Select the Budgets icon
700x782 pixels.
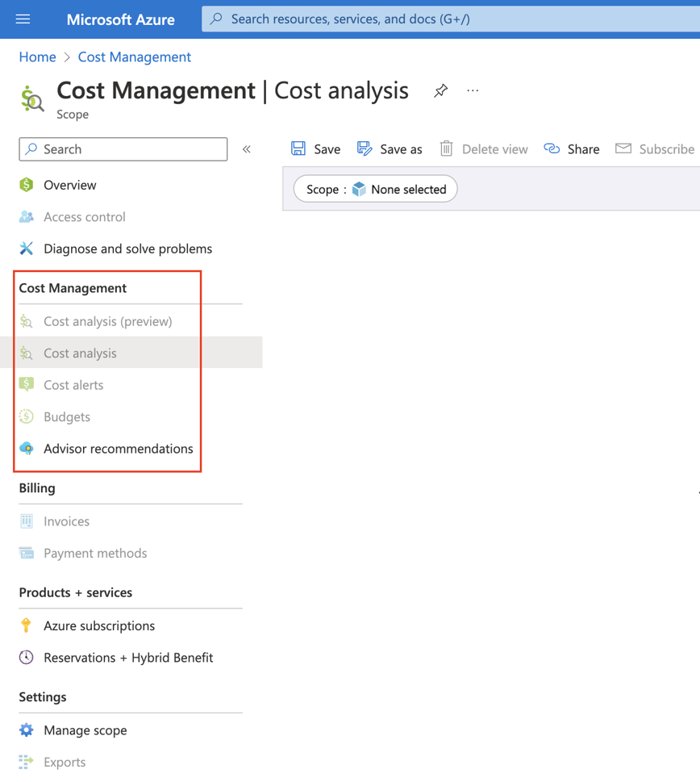(27, 416)
